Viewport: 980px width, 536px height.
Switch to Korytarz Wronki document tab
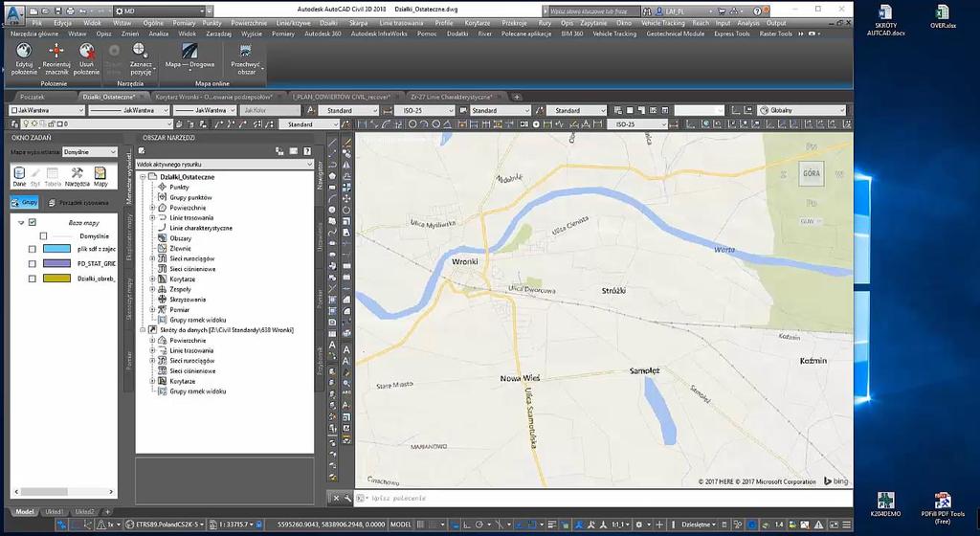(x=213, y=97)
